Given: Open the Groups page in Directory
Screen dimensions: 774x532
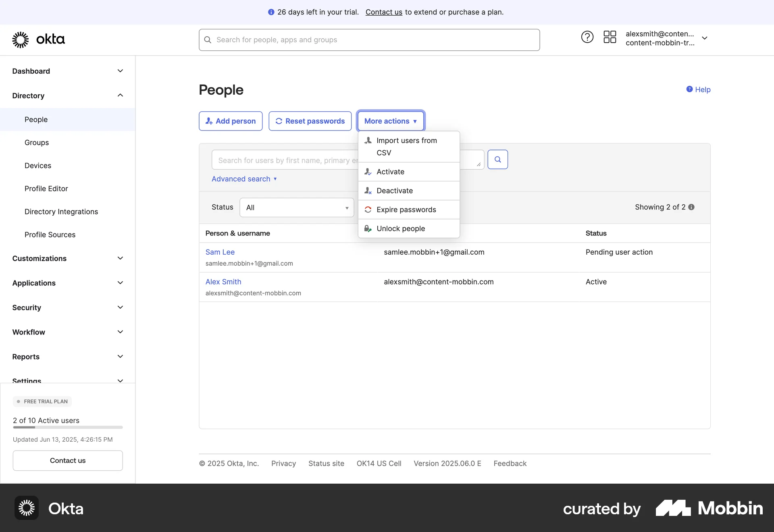Looking at the screenshot, I should click(36, 142).
